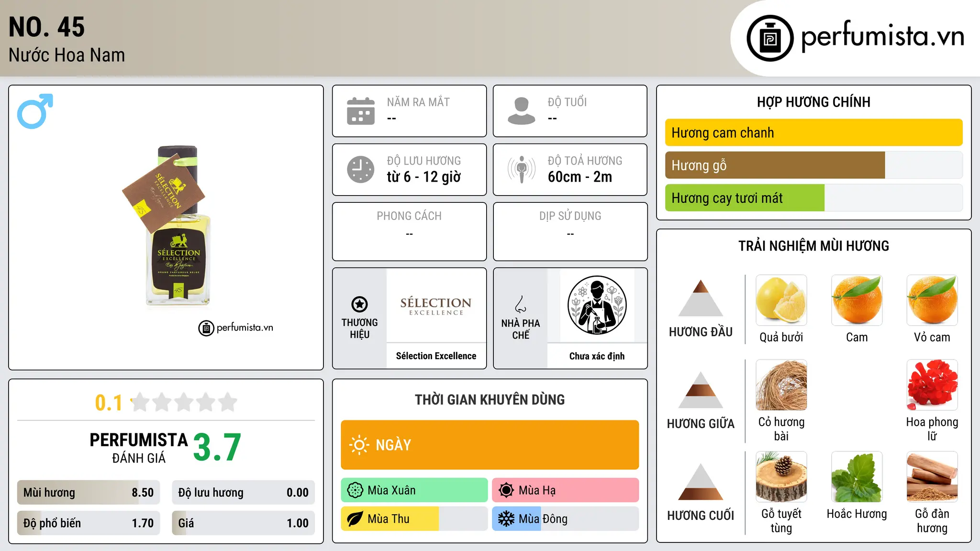Select the Cam orange note image
This screenshot has height=551, width=980.
[x=857, y=300]
